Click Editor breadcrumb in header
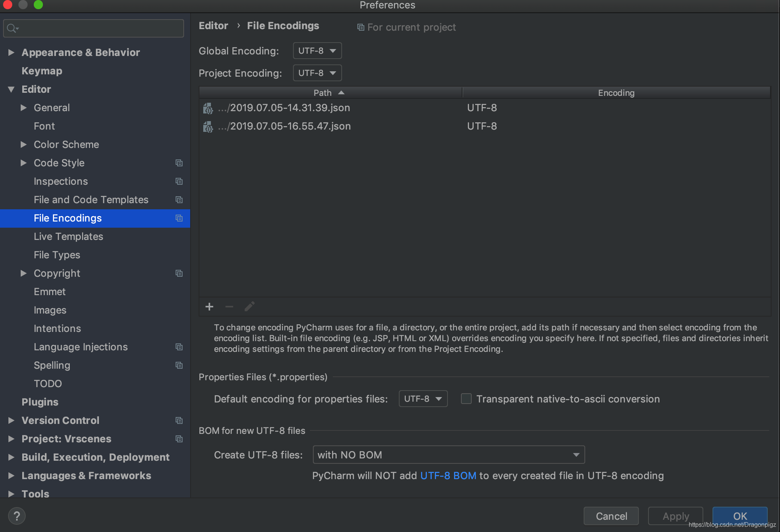Image resolution: width=780 pixels, height=532 pixels. (213, 26)
